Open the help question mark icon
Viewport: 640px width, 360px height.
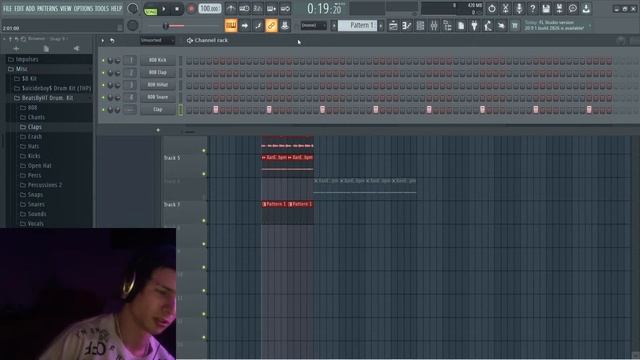532,8
